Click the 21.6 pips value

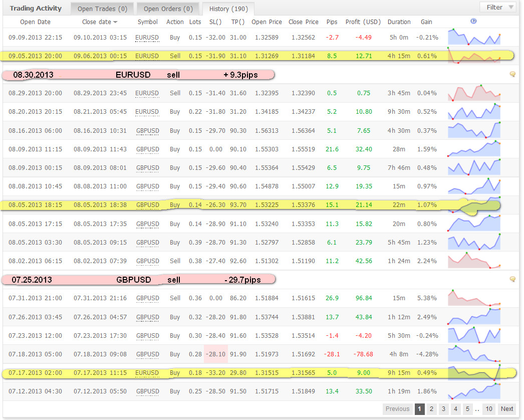332,149
